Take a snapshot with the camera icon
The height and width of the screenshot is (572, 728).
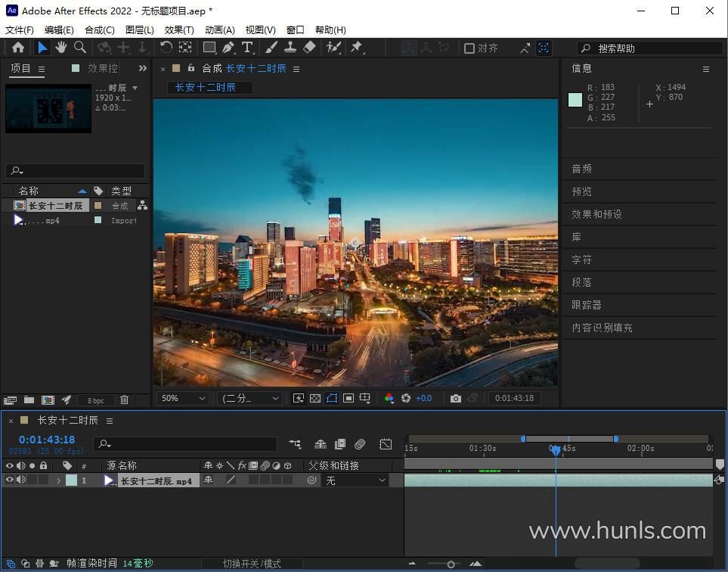pos(456,398)
